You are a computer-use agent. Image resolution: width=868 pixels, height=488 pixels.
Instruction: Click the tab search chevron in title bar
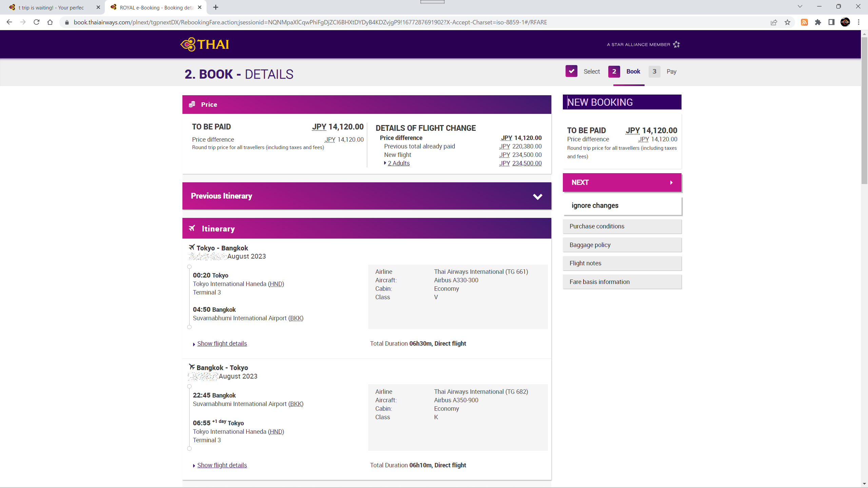coord(800,6)
